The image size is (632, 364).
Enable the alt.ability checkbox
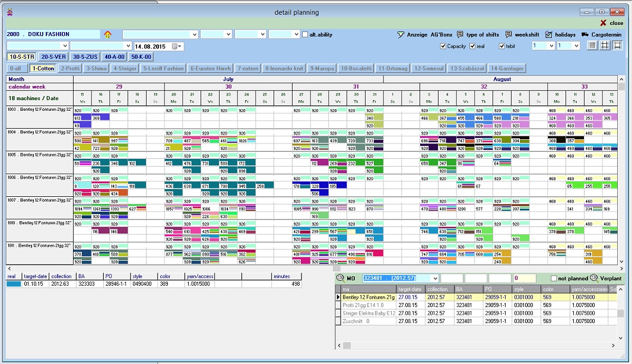click(305, 34)
